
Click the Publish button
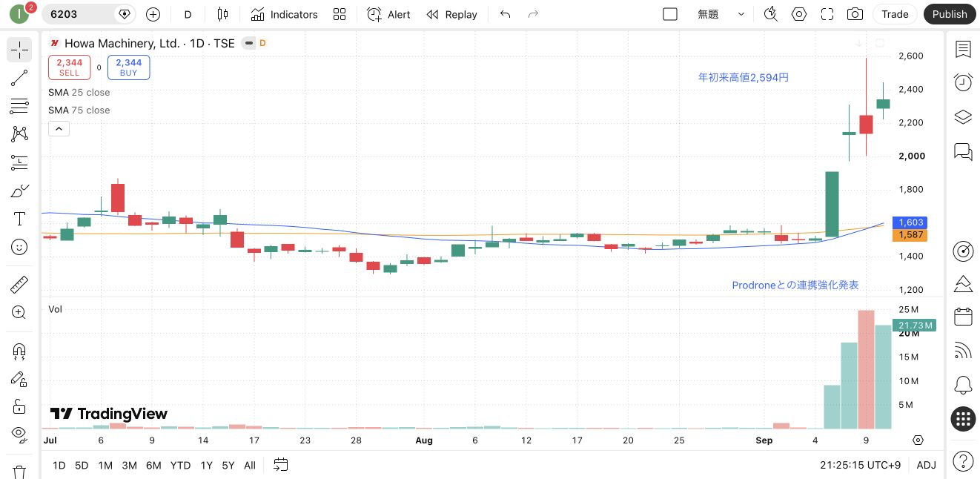click(950, 14)
